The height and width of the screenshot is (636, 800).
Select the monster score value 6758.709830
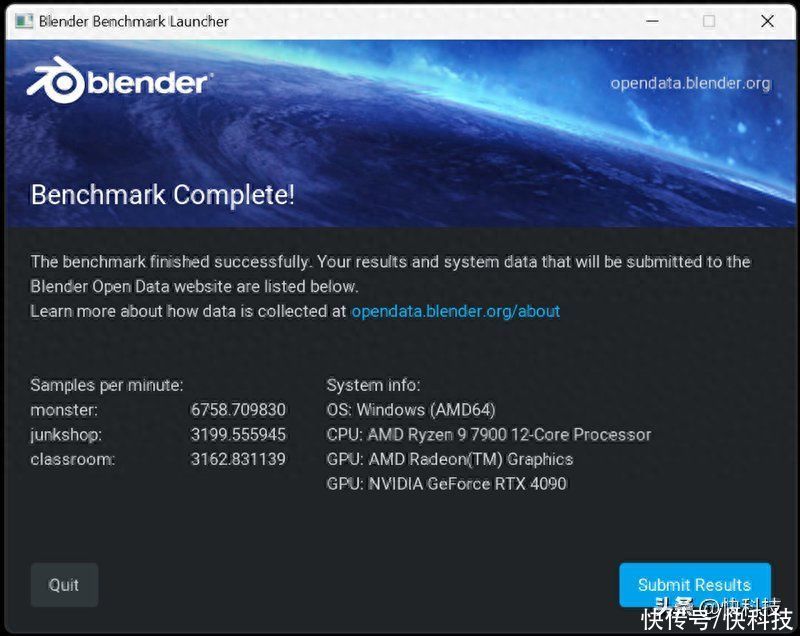pos(238,410)
